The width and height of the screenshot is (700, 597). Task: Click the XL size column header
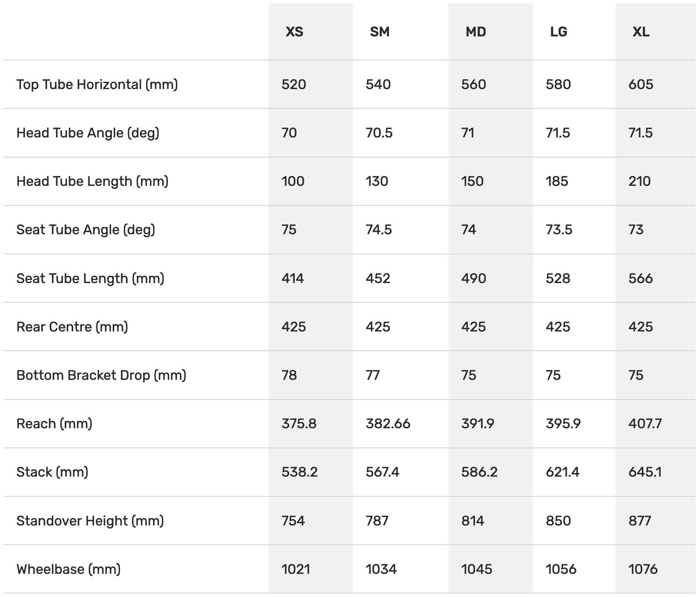641,32
